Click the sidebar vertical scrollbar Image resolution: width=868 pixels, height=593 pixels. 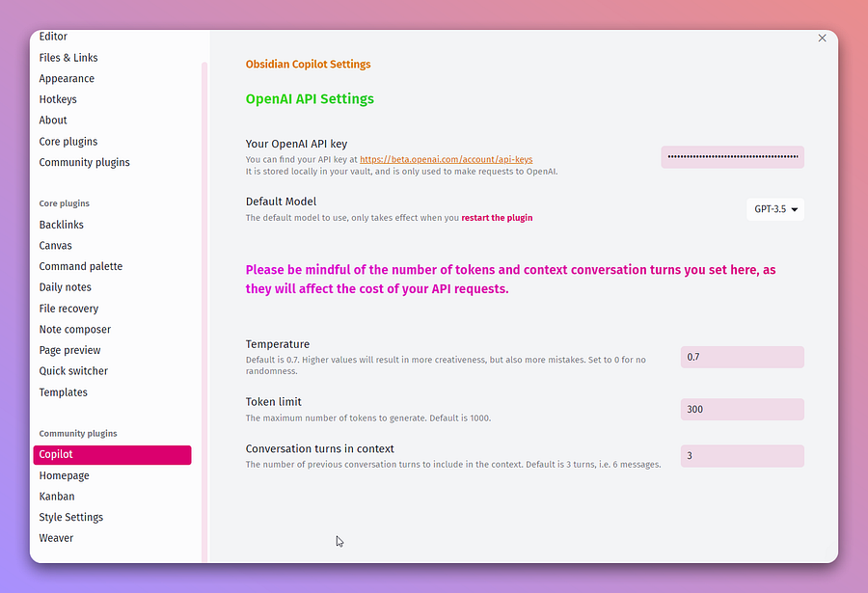[204, 310]
